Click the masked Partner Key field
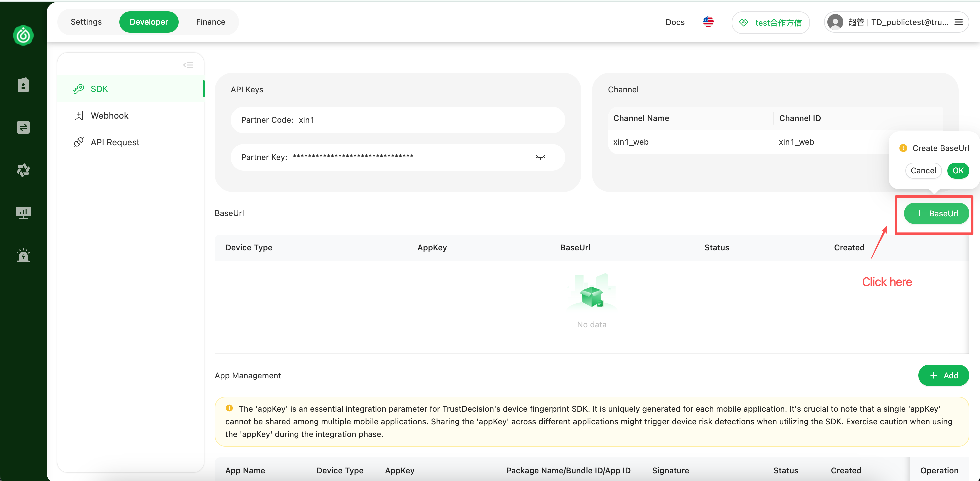Image resolution: width=980 pixels, height=481 pixels. tap(398, 157)
